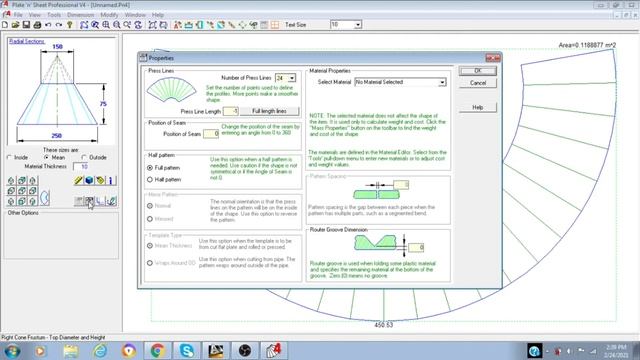Click the blue 3D cube view icon
Image resolution: width=640 pixels, height=360 pixels.
point(89,180)
